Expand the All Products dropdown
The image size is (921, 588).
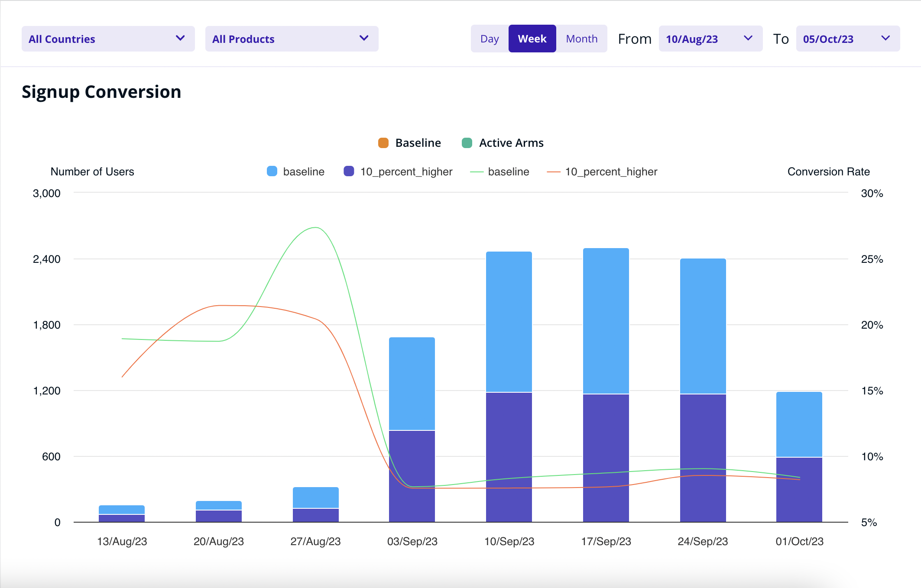292,39
